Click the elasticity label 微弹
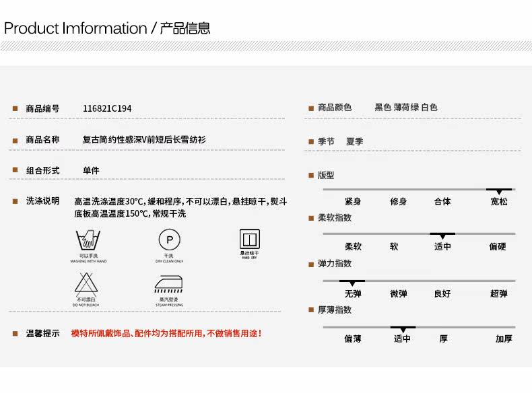 (399, 293)
